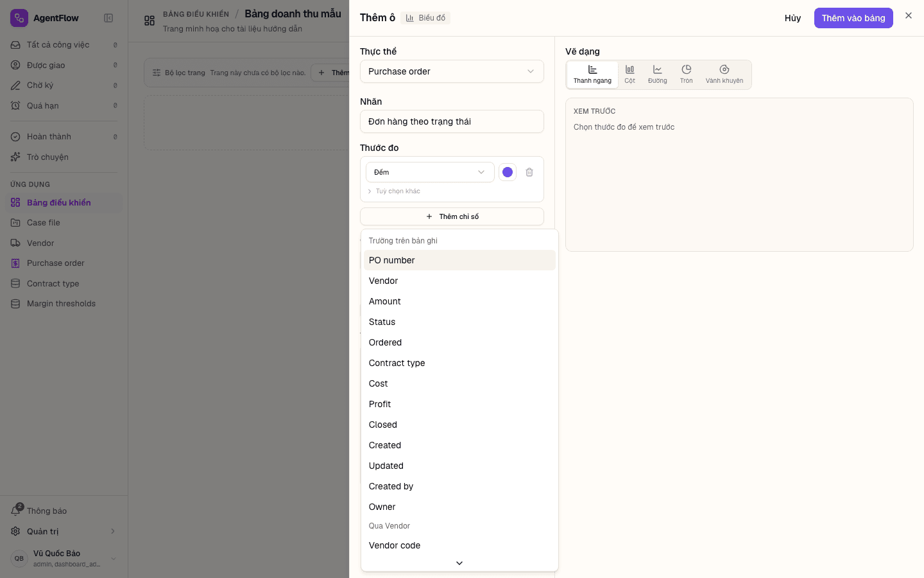
Task: Open the Thực thể Purchase order dropdown
Action: click(x=452, y=71)
